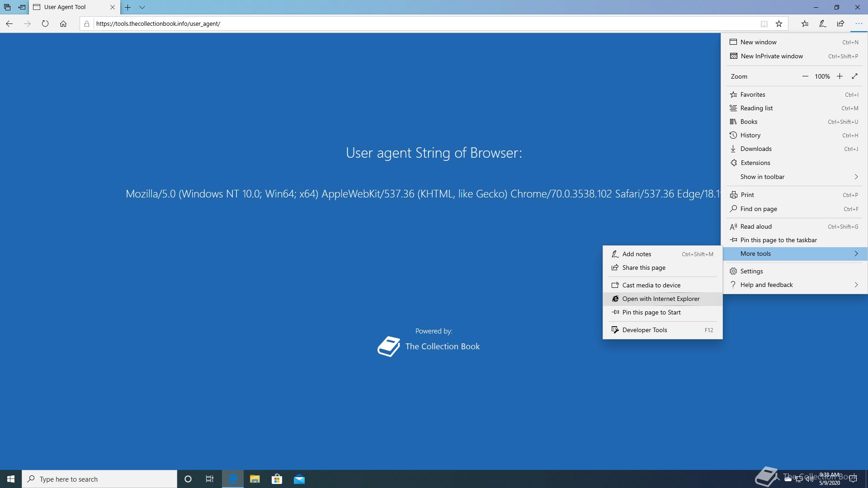The height and width of the screenshot is (488, 868).
Task: Expand Help and feedback submenu
Action: point(794,285)
